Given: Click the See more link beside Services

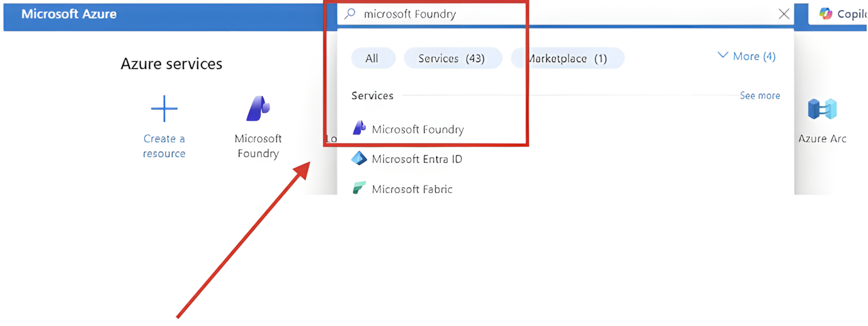Looking at the screenshot, I should [x=759, y=95].
